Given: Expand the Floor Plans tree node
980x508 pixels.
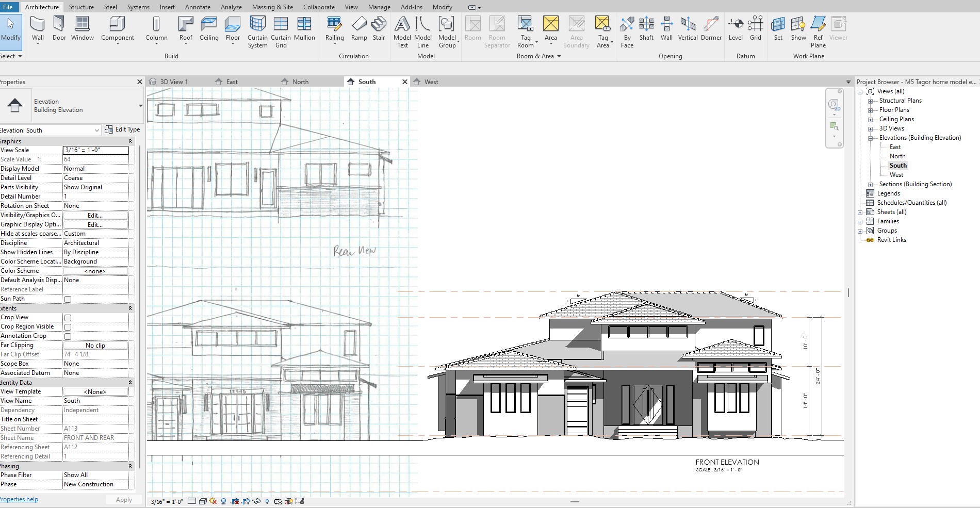Looking at the screenshot, I should [870, 110].
